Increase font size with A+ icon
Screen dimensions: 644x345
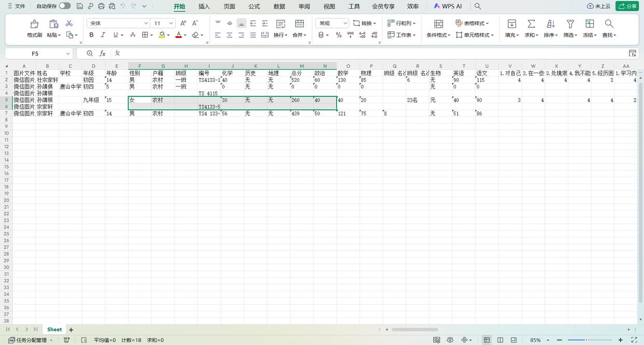click(x=183, y=23)
